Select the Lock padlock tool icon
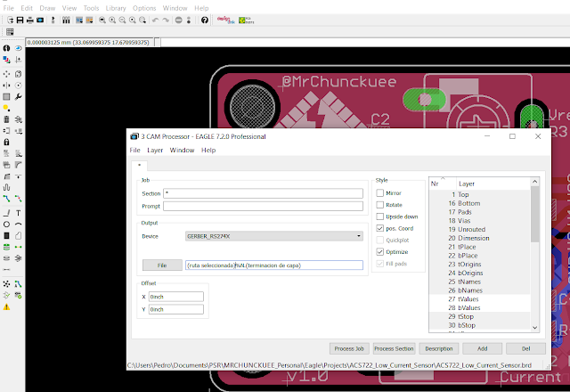This screenshot has height=392, width=570. click(6, 142)
